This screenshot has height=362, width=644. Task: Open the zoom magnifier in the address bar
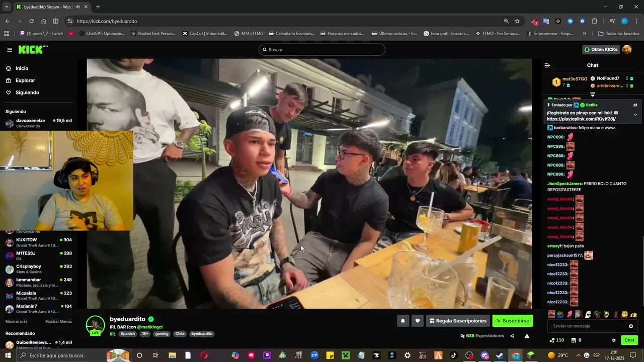tap(506, 21)
